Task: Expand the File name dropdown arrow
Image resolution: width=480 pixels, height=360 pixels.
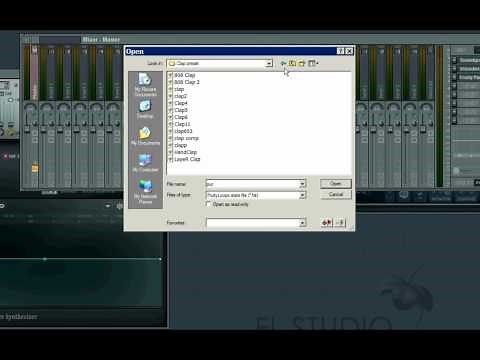Action: tap(302, 184)
